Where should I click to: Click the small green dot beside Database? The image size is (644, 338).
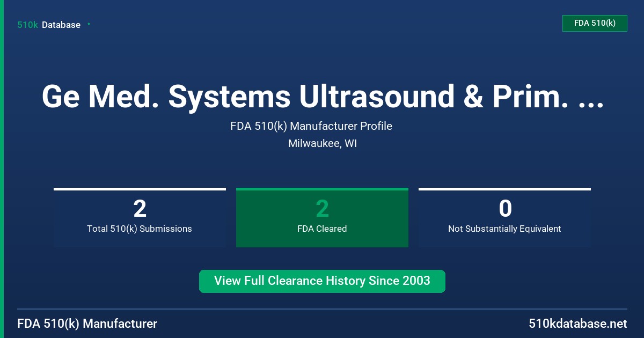pyautogui.click(x=89, y=24)
